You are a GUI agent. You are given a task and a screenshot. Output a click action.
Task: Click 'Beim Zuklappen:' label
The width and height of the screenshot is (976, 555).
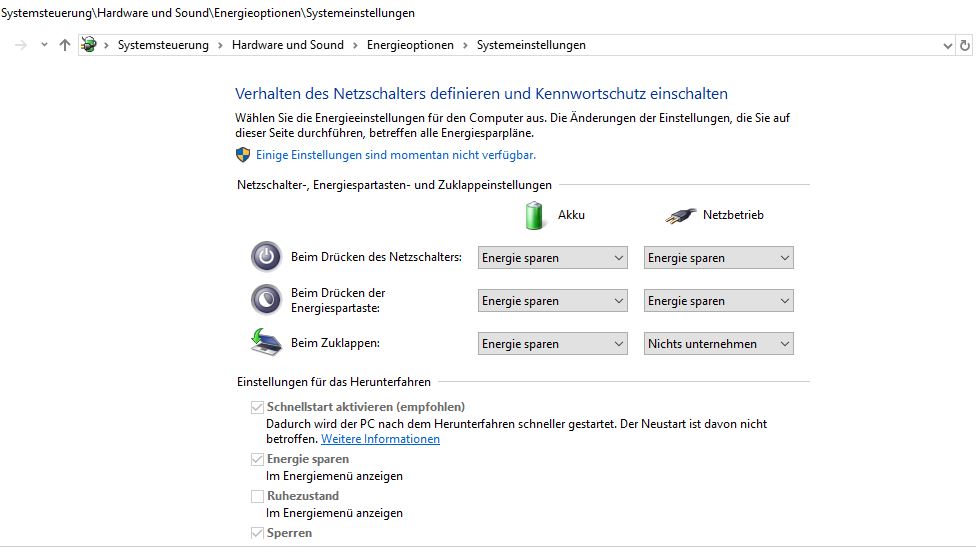tap(336, 343)
